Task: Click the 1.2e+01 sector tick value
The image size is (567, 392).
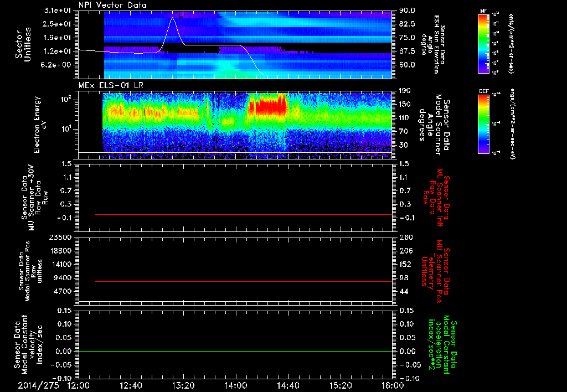Action: (58, 51)
